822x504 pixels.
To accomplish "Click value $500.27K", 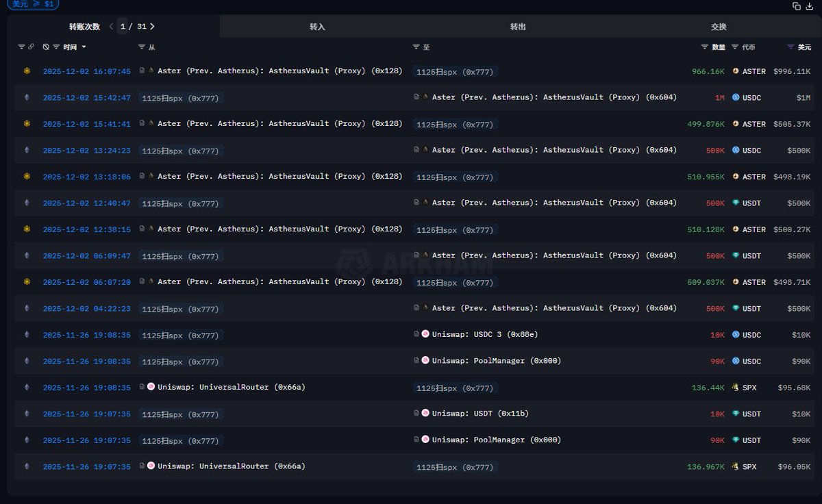I will coord(792,229).
